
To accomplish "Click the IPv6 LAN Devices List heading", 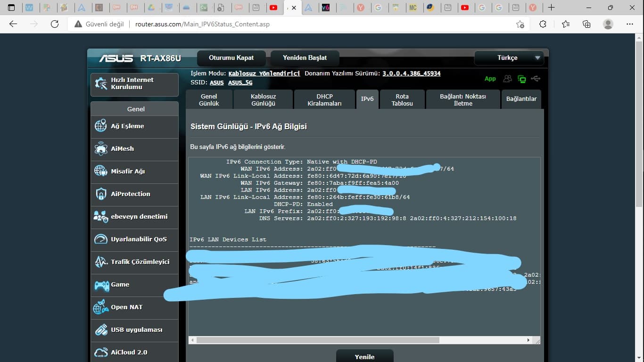I will (x=228, y=239).
